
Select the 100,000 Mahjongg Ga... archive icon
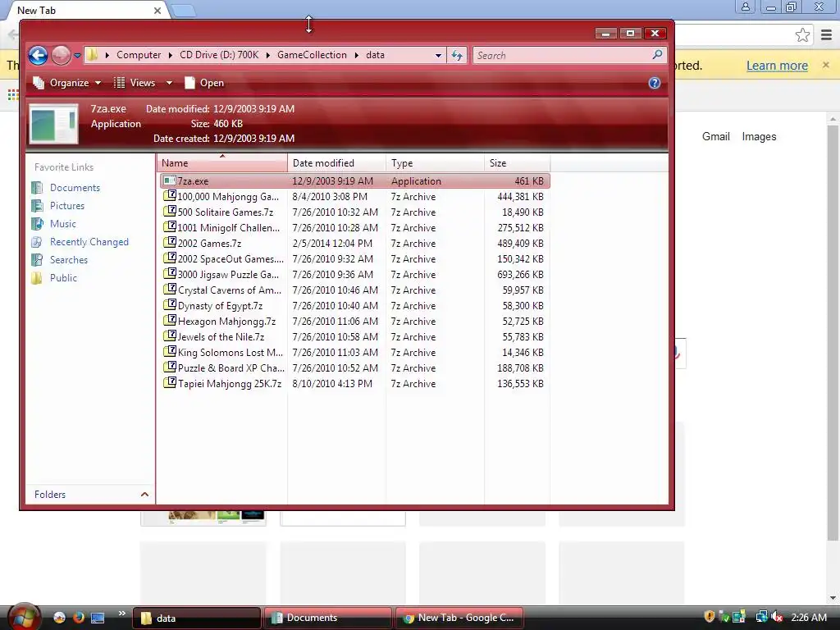169,196
